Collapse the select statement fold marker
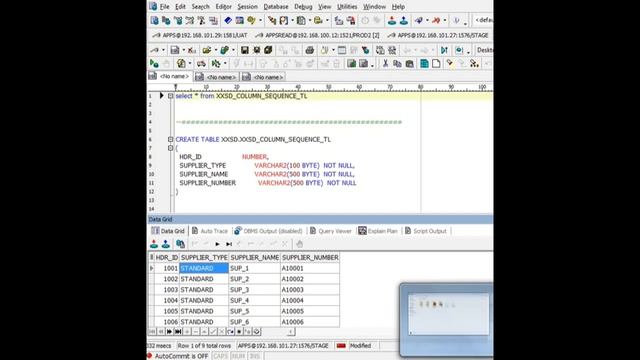640x360 pixels. pos(171,96)
